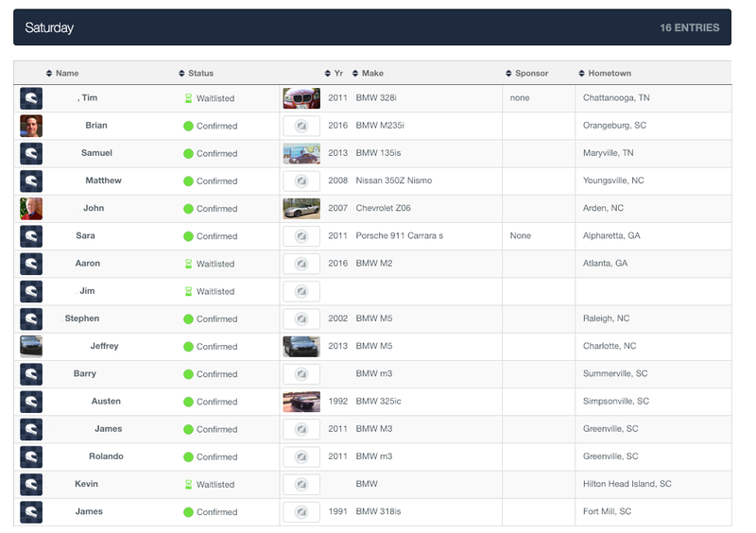Sort entries by Yr column
756x533 pixels.
(x=334, y=74)
